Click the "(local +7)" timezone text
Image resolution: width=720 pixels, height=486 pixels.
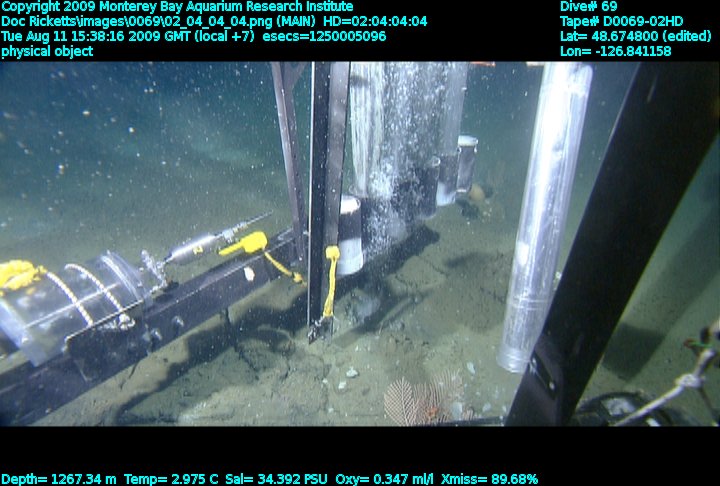224,37
